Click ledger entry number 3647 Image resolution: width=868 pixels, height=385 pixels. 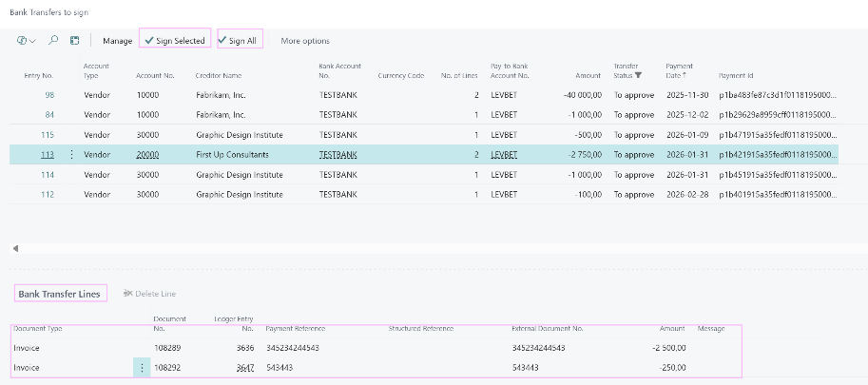(245, 368)
